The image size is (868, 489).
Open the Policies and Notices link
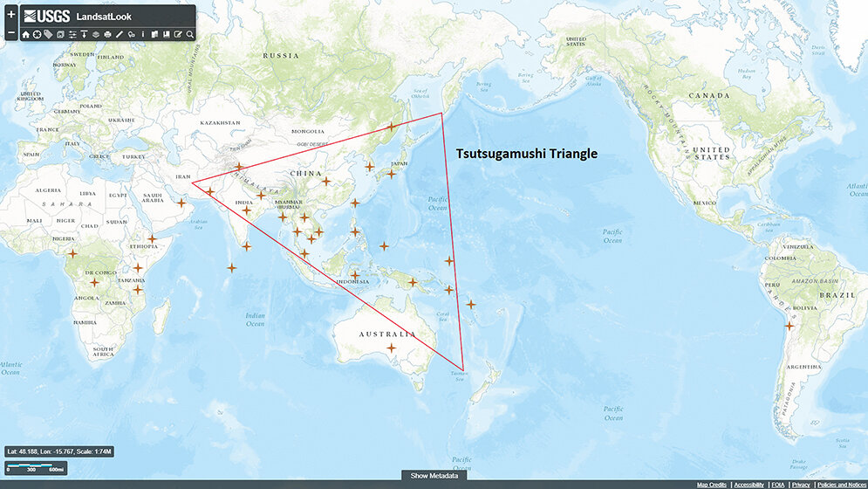click(839, 485)
